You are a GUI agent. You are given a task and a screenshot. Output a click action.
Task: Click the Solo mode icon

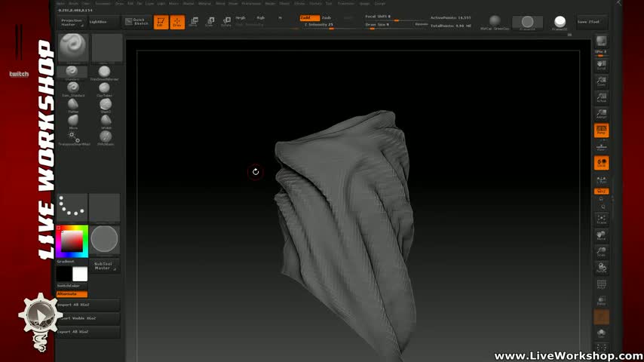point(601,333)
